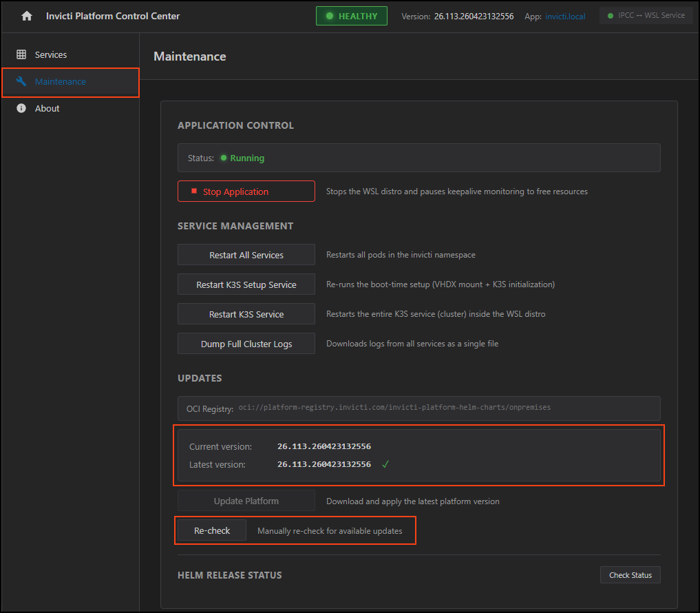Restart the K3S Setup Service
The image size is (700, 613).
coord(246,284)
